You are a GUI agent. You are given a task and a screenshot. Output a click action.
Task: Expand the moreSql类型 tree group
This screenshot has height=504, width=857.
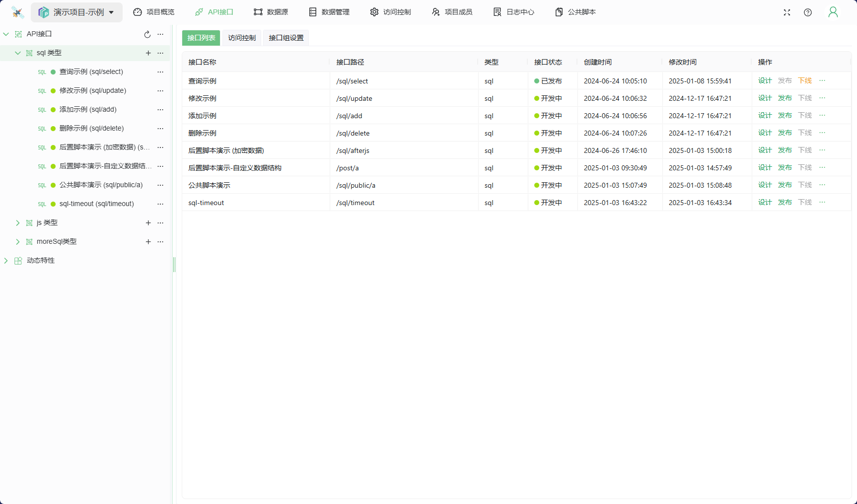tap(18, 242)
